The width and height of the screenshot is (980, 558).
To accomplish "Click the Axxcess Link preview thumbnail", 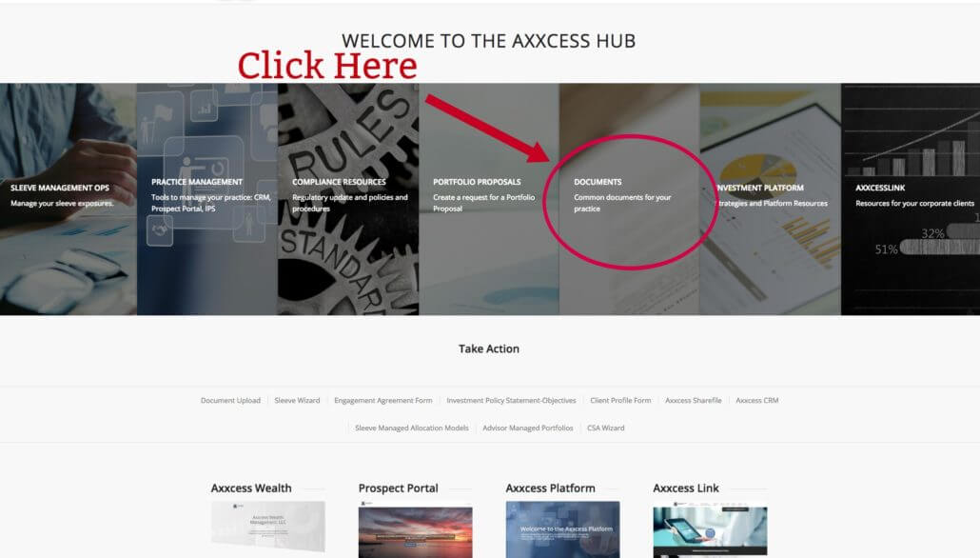I will [710, 529].
